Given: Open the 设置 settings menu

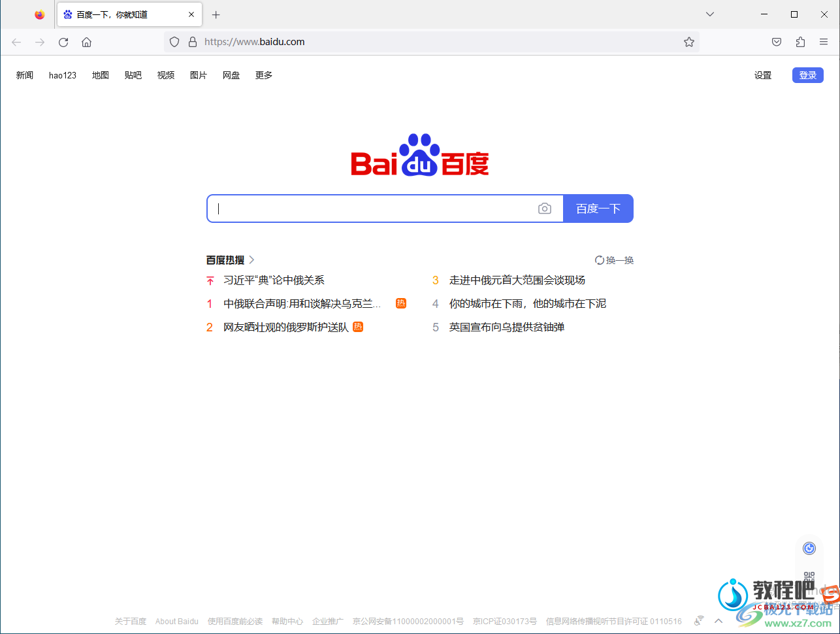Looking at the screenshot, I should 763,75.
